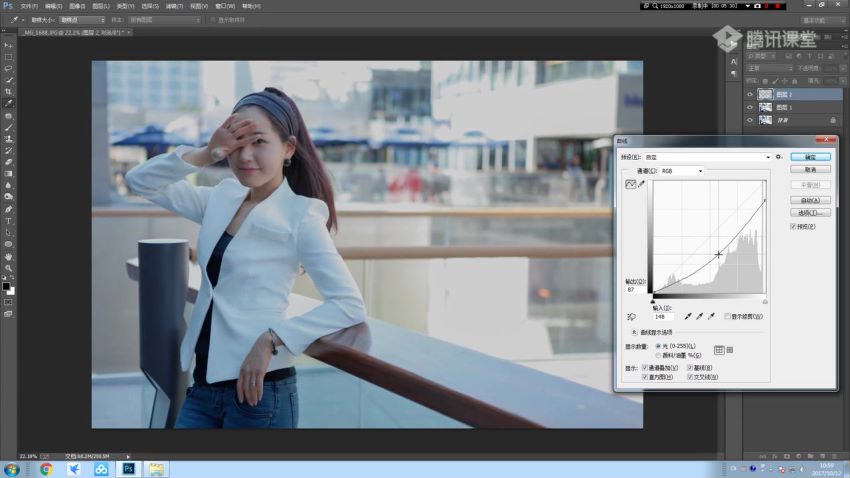Toggle the Channel Overlays checkbox
The image size is (850, 478).
[645, 367]
